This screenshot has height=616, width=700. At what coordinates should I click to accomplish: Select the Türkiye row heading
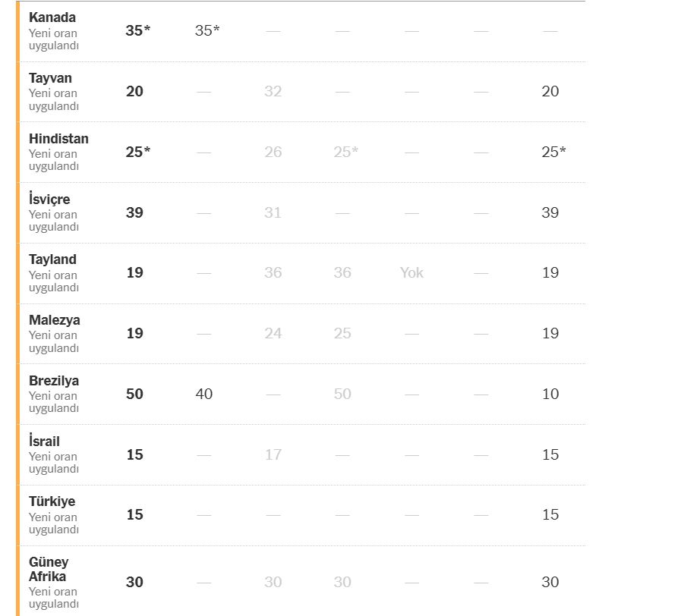click(52, 501)
